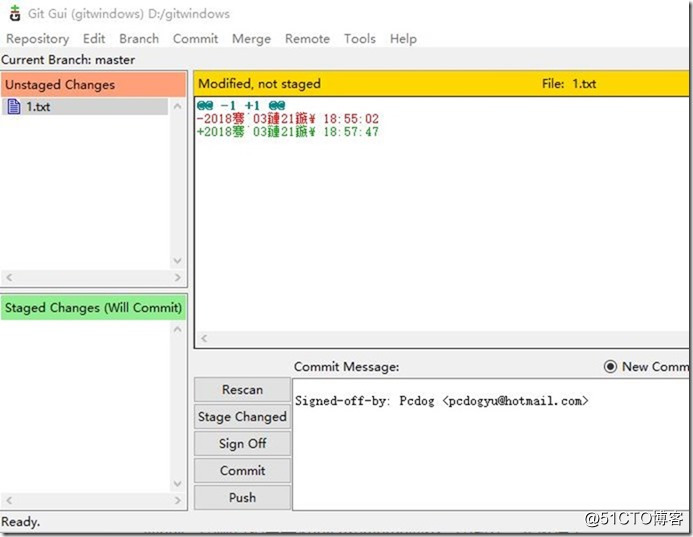Click the @@ -1 +1 @@ hunk header
The width and height of the screenshot is (693, 537).
click(x=241, y=106)
